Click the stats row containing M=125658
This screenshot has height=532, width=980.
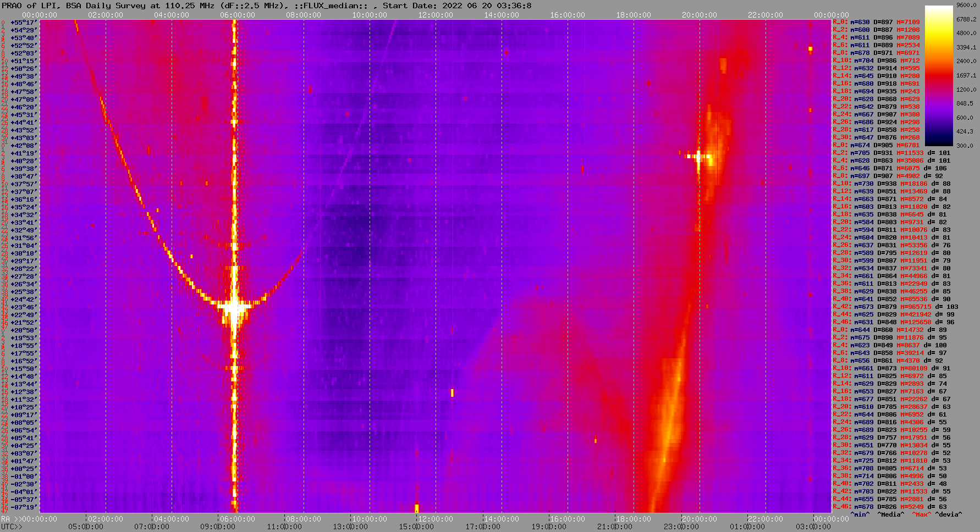[x=894, y=322]
